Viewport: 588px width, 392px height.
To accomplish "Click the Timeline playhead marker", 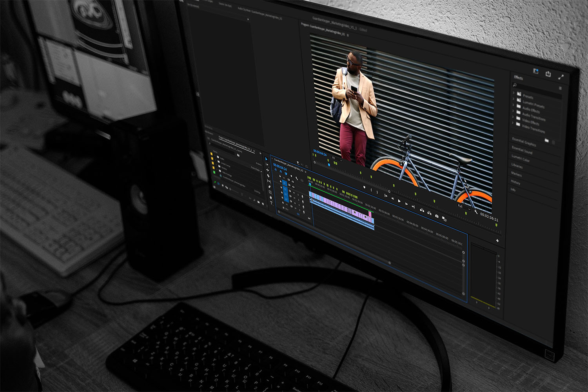I will (310, 184).
